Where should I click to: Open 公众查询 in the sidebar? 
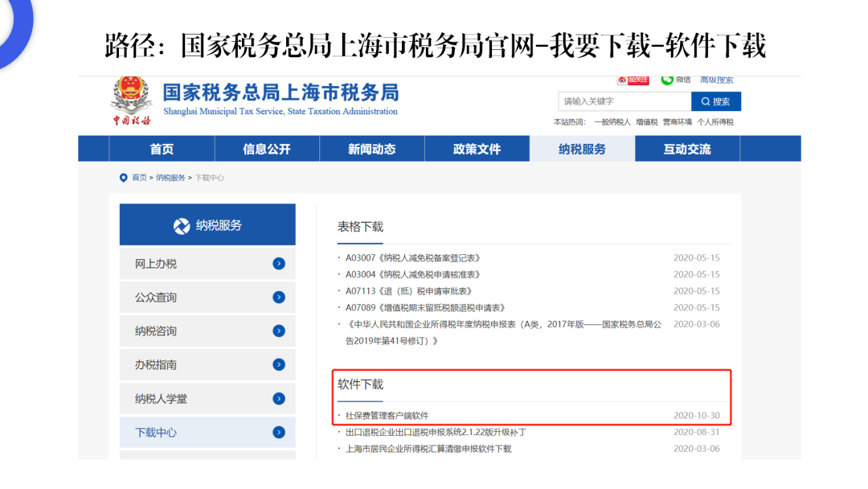tap(207, 298)
